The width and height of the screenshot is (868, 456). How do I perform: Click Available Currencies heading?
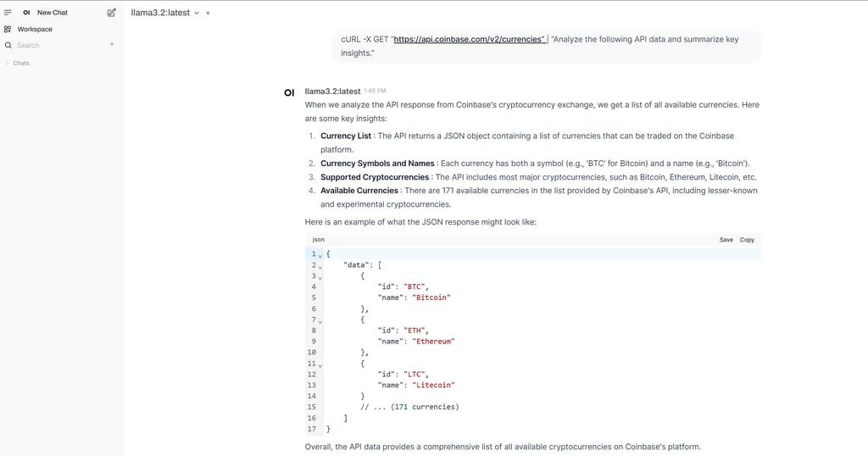pos(359,191)
